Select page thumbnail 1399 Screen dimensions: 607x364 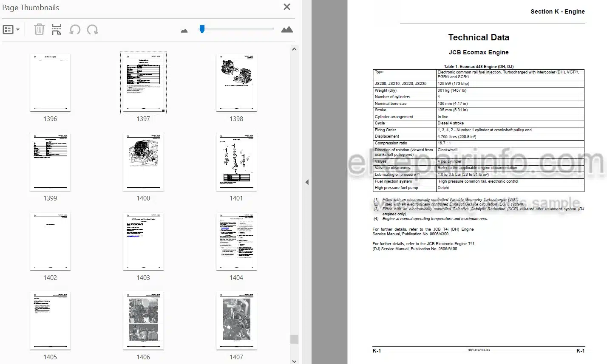click(50, 162)
